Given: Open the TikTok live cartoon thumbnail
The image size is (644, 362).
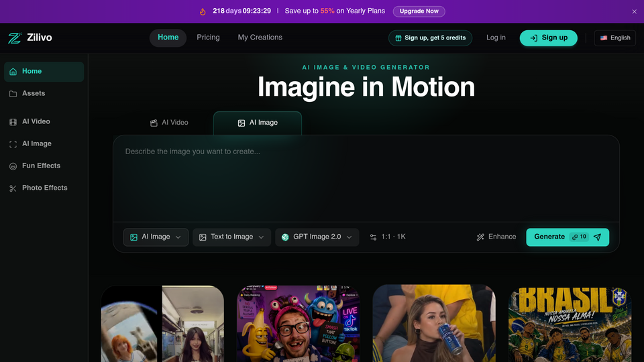Looking at the screenshot, I should pyautogui.click(x=298, y=324).
